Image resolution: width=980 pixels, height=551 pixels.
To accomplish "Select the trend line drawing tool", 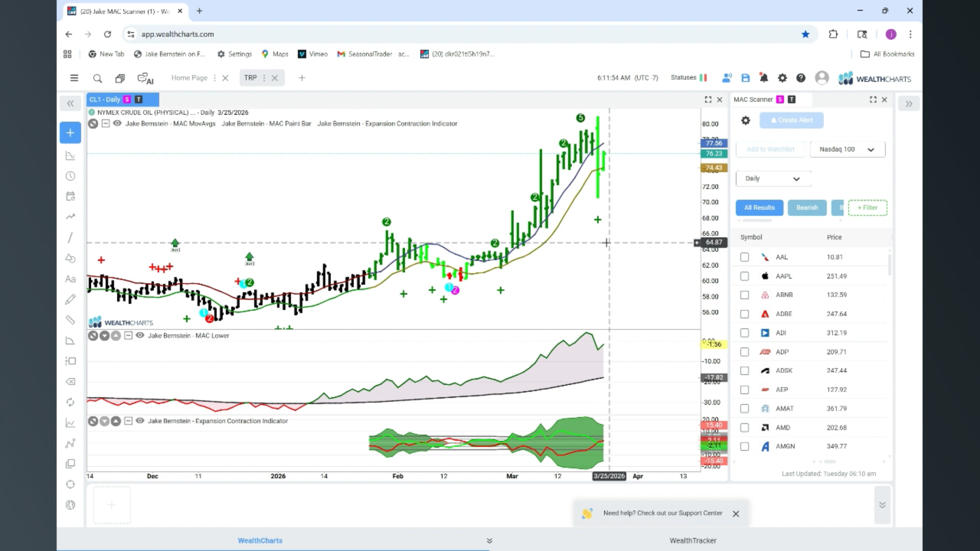I will click(70, 238).
